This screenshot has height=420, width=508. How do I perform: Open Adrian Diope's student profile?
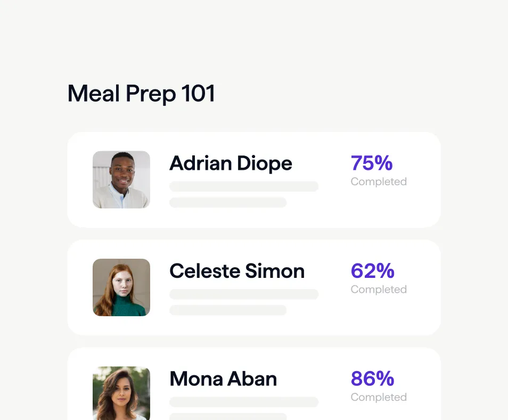pyautogui.click(x=231, y=163)
